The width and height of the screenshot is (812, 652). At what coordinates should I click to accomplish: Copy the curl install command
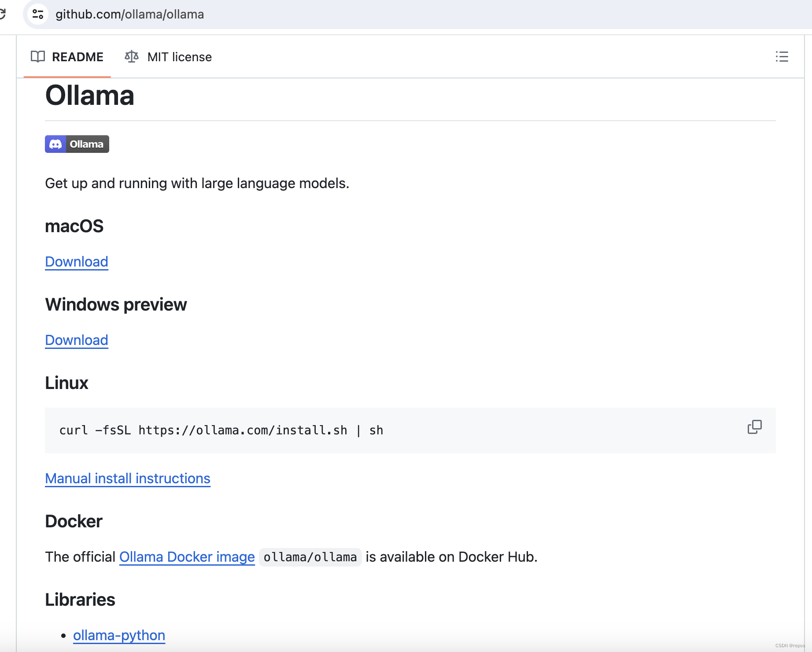[755, 427]
